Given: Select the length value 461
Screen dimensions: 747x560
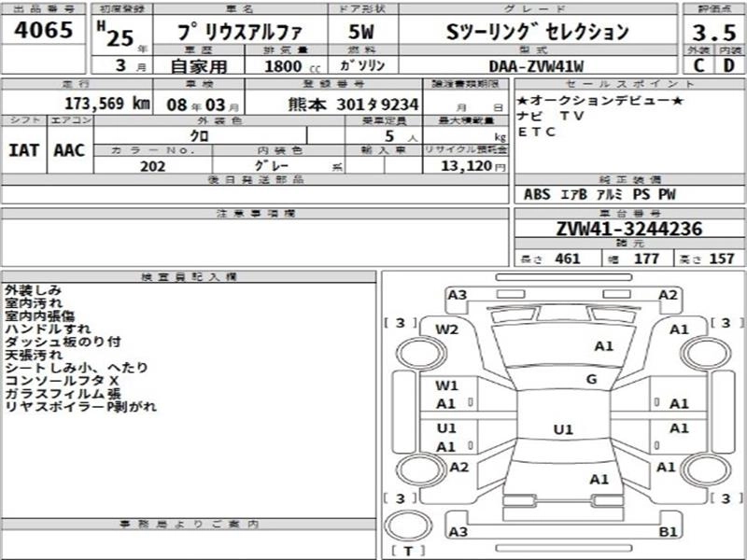Looking at the screenshot, I should pyautogui.click(x=568, y=259).
